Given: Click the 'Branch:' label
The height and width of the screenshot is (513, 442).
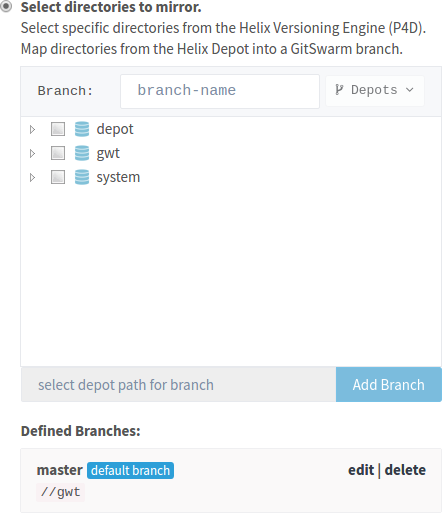Looking at the screenshot, I should (x=65, y=91).
